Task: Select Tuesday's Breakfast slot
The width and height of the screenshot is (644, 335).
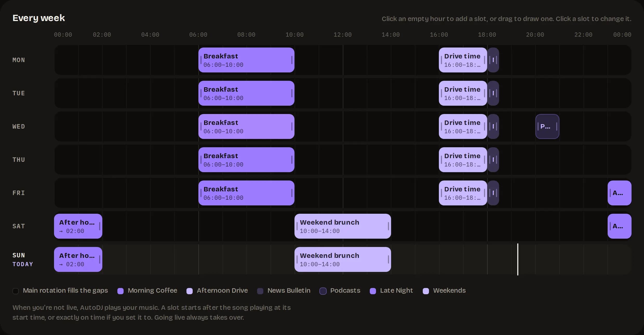Action: [246, 93]
